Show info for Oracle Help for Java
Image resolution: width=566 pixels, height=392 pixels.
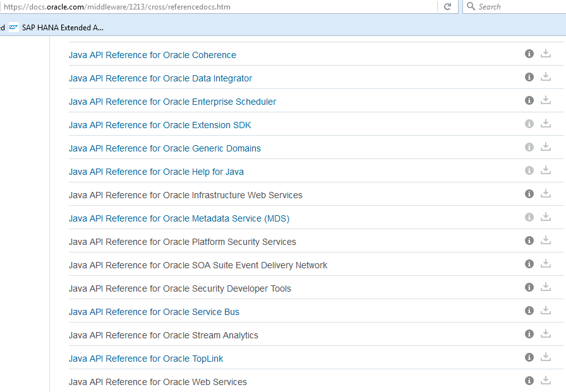click(529, 170)
